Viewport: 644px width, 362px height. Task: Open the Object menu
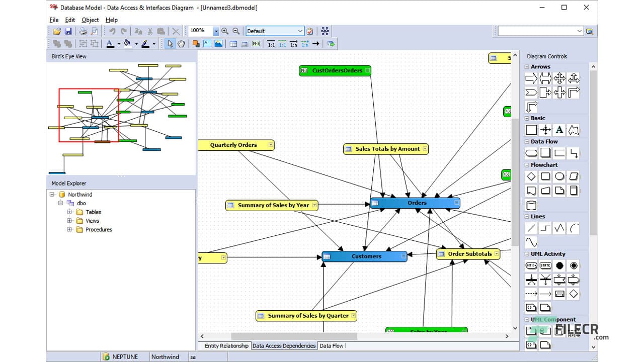[90, 20]
